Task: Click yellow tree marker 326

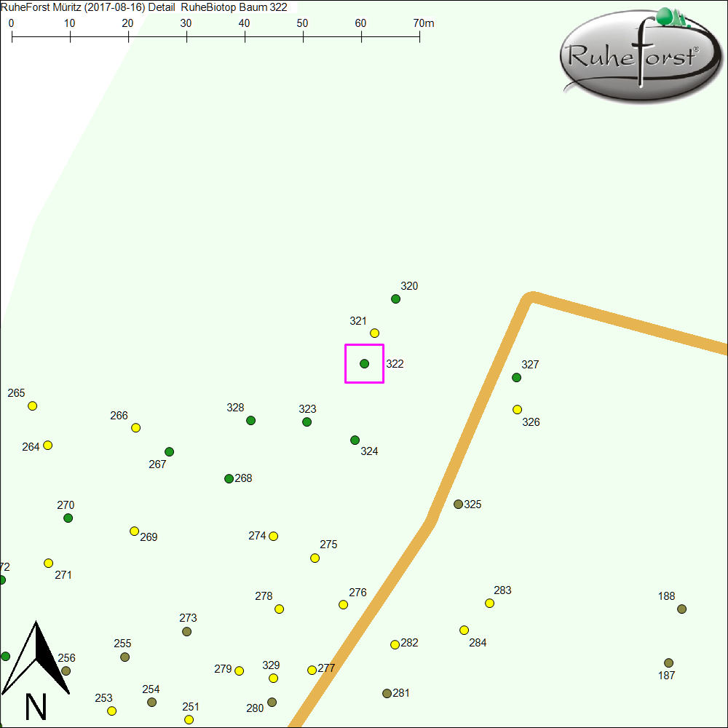Action: pos(517,409)
